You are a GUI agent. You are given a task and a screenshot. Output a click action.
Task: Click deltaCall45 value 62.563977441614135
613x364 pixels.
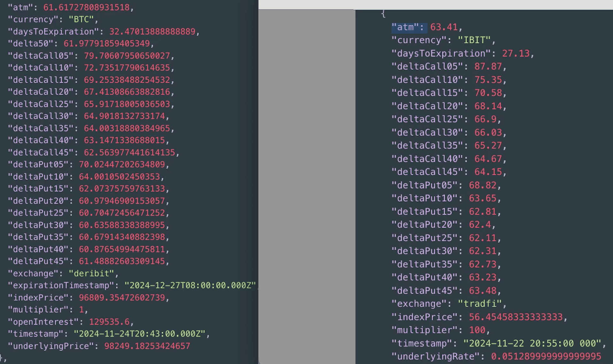click(130, 152)
